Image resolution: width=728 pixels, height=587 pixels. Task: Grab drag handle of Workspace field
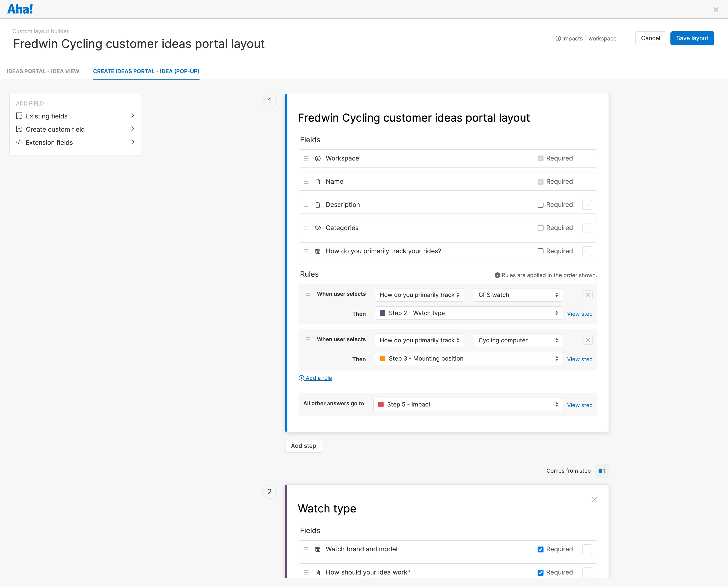306,158
